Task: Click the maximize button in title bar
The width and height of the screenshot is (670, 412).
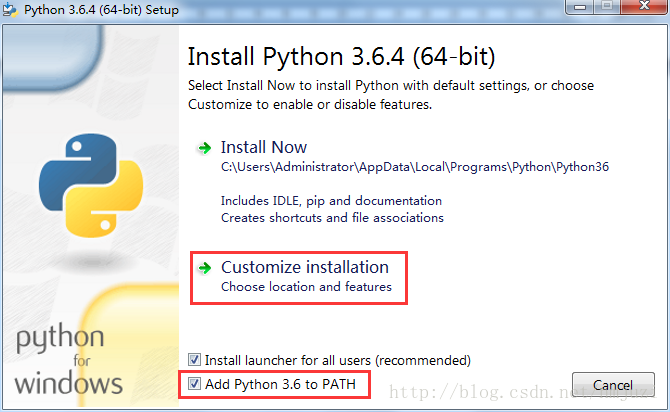Action: (606, 9)
